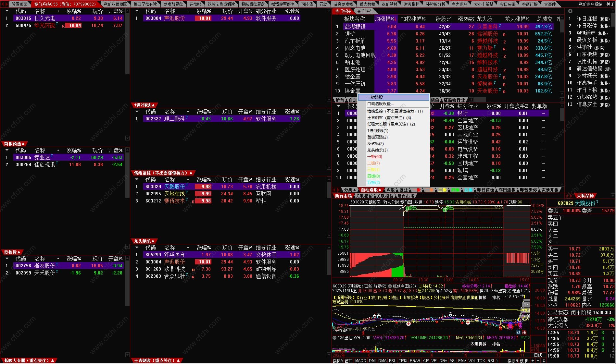616x364 pixels.
Task: Select 佳创视讯 in the 首板预选 table
Action: (x=65, y=164)
